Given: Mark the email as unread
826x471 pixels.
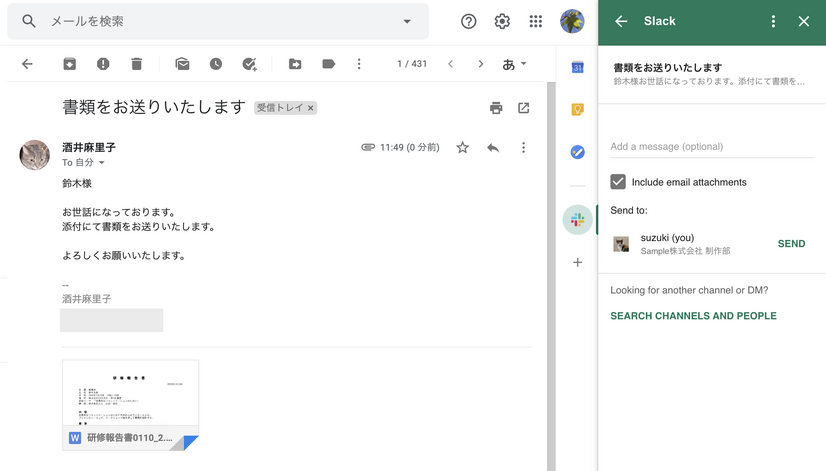Looking at the screenshot, I should (x=182, y=64).
